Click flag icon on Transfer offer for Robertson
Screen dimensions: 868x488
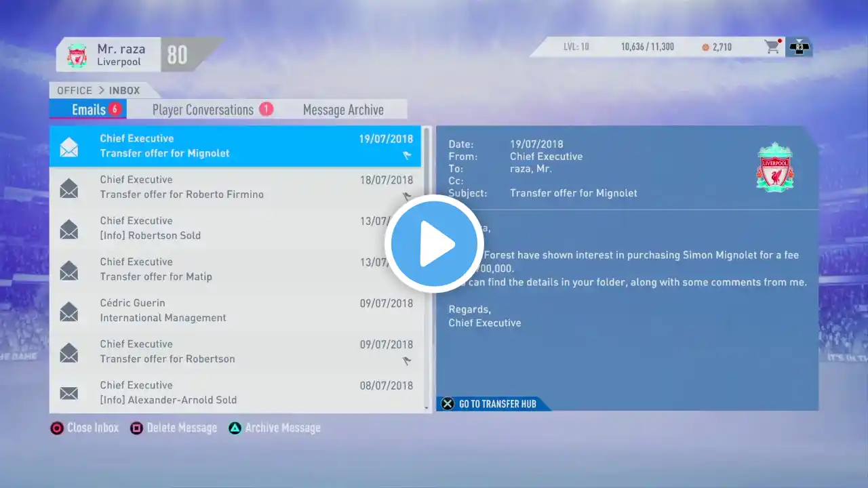[x=407, y=361]
